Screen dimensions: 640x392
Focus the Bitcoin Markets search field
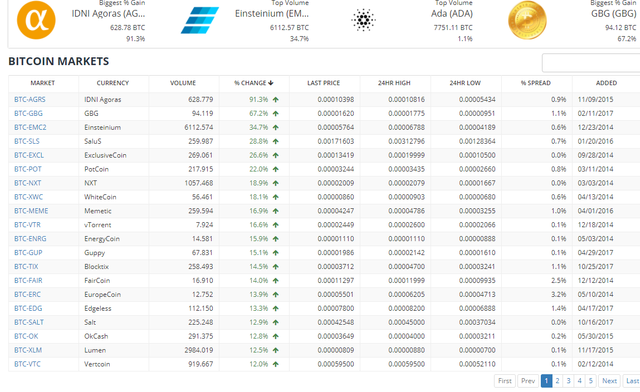tap(591, 63)
